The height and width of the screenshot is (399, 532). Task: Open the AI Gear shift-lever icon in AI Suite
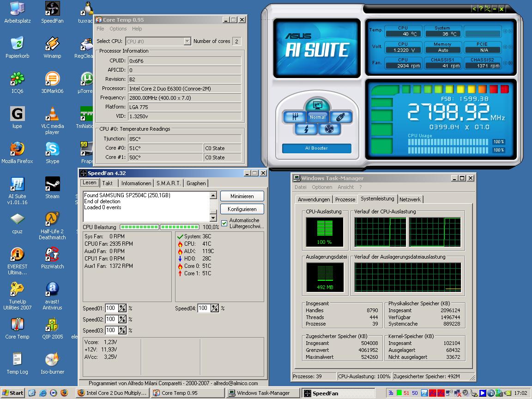pos(294,117)
